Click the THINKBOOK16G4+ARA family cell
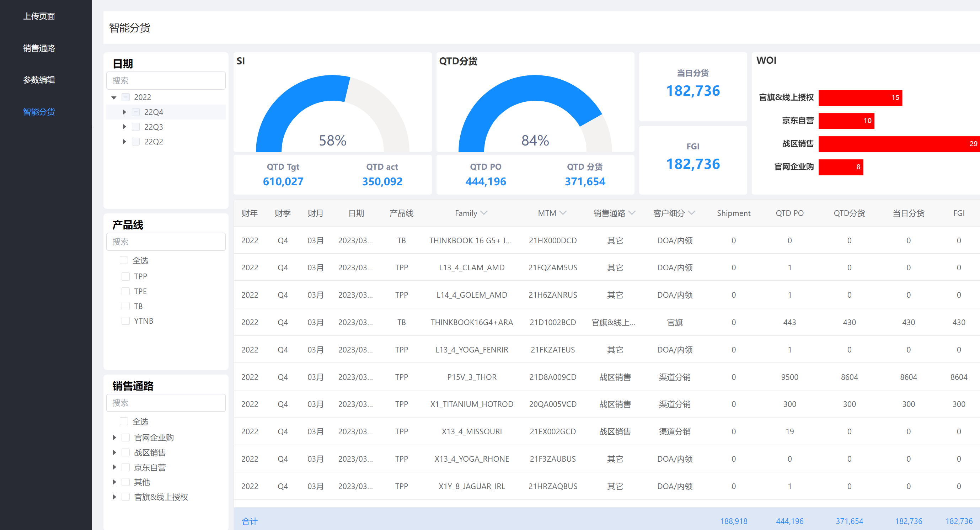980x530 pixels. [x=472, y=323]
